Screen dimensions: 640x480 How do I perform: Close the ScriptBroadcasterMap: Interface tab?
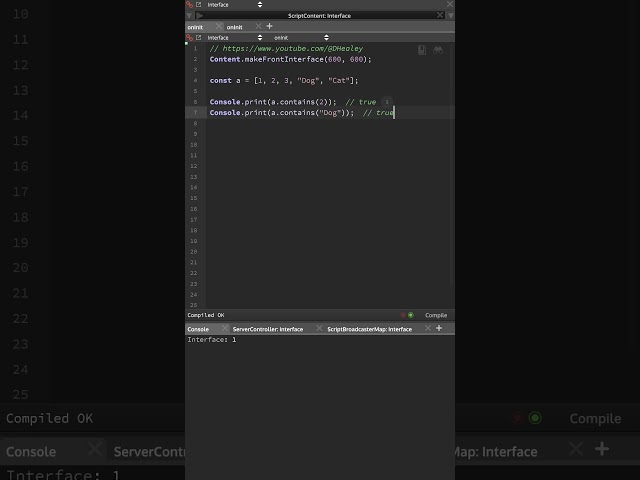pyautogui.click(x=428, y=328)
